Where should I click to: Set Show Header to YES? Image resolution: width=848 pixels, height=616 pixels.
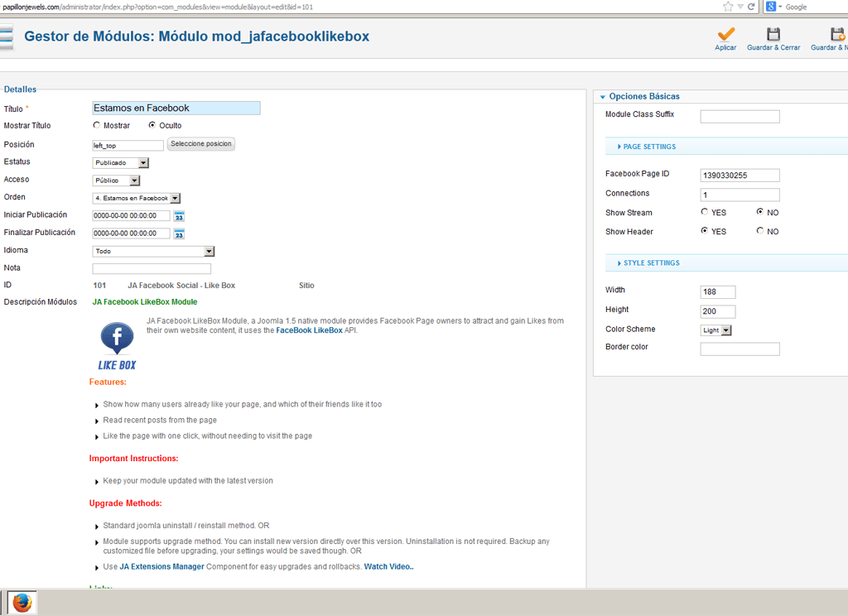(x=704, y=231)
